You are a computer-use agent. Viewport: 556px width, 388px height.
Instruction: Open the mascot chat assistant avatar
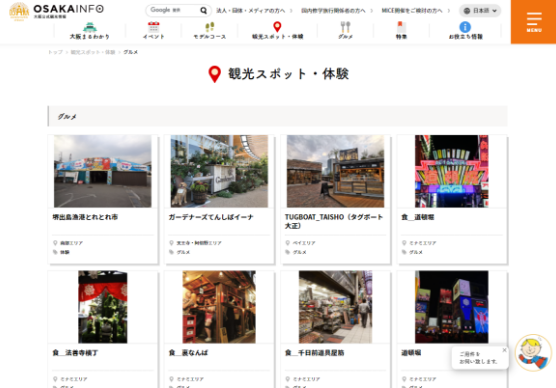click(533, 352)
